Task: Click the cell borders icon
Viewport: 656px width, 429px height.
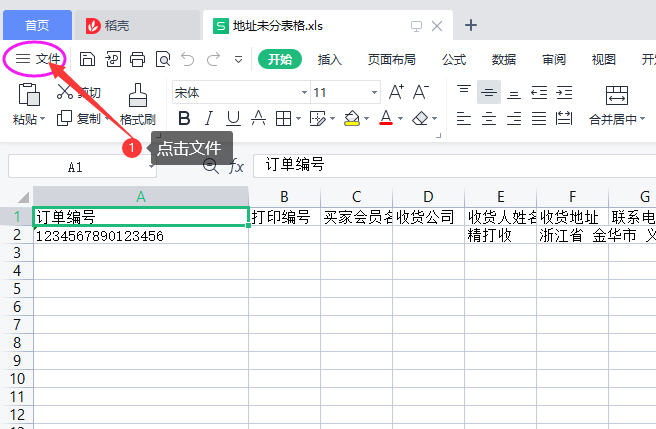Action: tap(283, 118)
